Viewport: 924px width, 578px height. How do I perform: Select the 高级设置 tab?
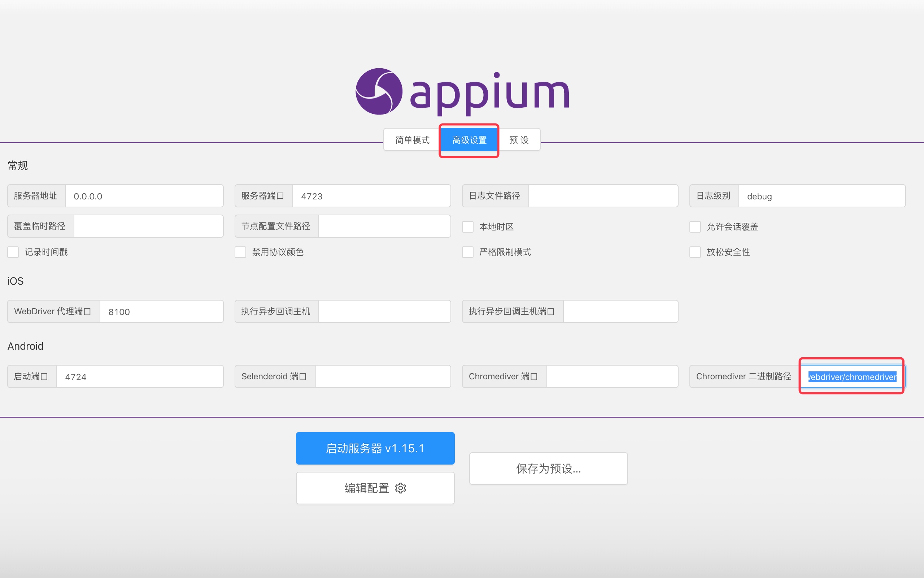point(469,140)
